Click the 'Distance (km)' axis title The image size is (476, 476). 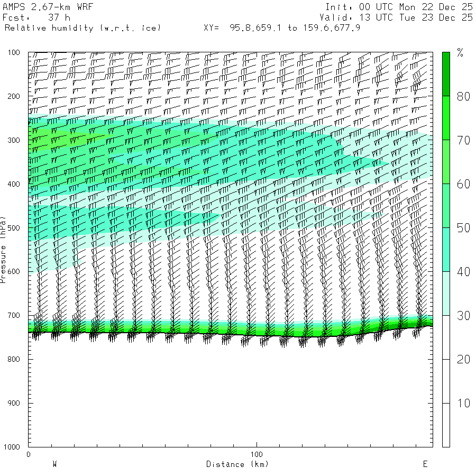pyautogui.click(x=237, y=464)
